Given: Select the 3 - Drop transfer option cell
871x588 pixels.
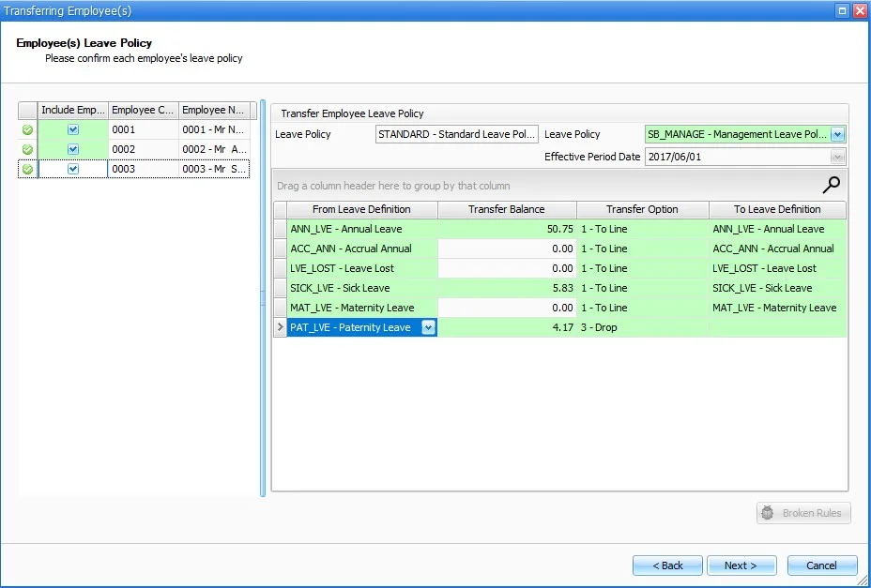Looking at the screenshot, I should pyautogui.click(x=642, y=327).
